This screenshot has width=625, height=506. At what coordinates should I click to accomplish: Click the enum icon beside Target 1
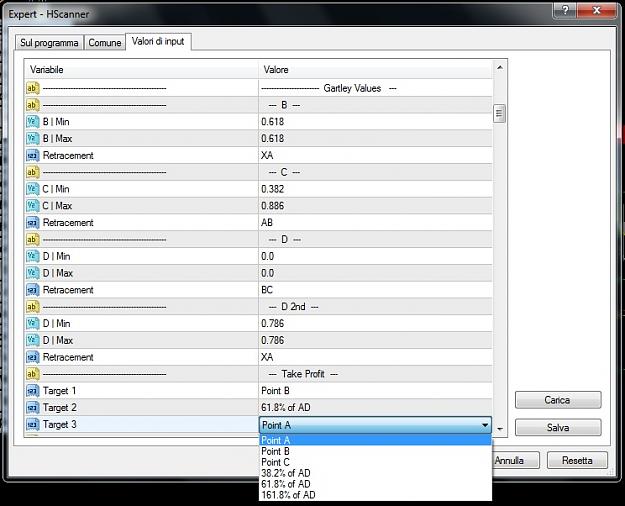pyautogui.click(x=33, y=391)
